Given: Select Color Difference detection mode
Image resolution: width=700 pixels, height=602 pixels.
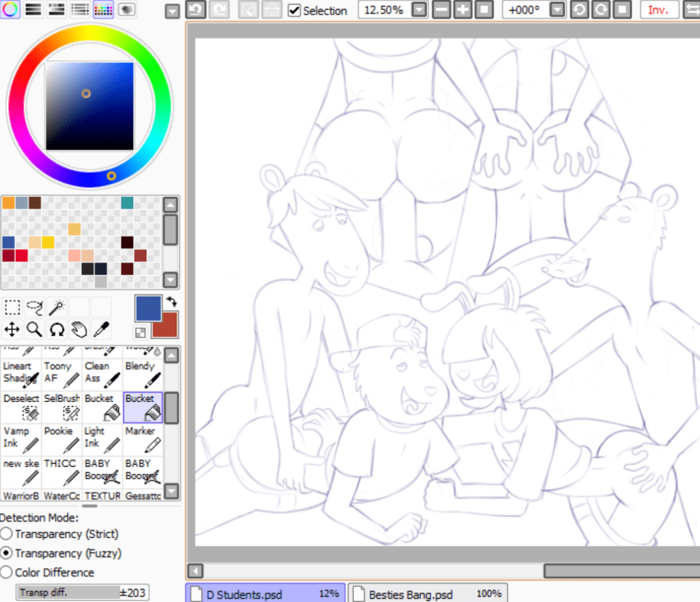Looking at the screenshot, I should click(x=6, y=573).
